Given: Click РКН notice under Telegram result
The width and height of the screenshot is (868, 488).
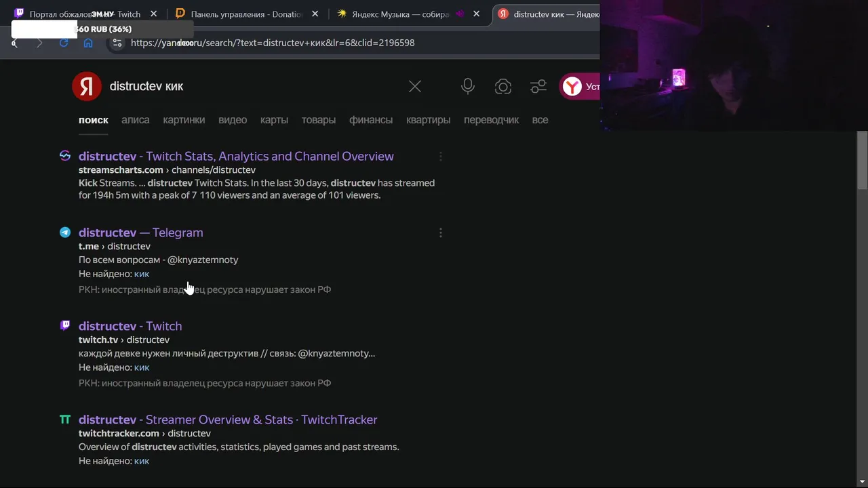Looking at the screenshot, I should pyautogui.click(x=205, y=289).
